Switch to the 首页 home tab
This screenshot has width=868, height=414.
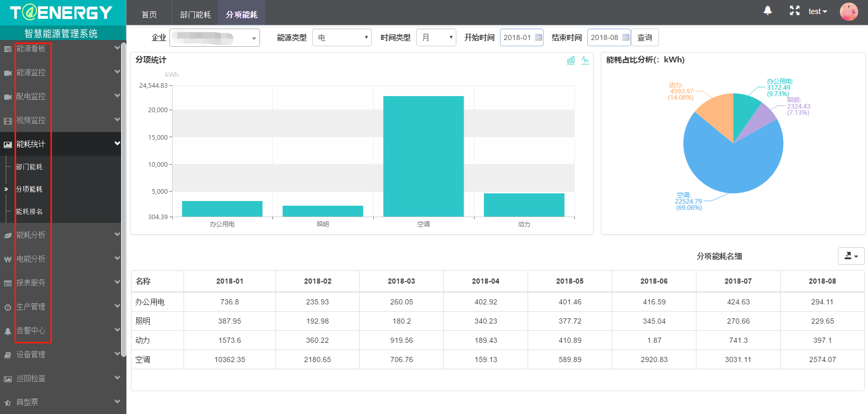click(149, 15)
